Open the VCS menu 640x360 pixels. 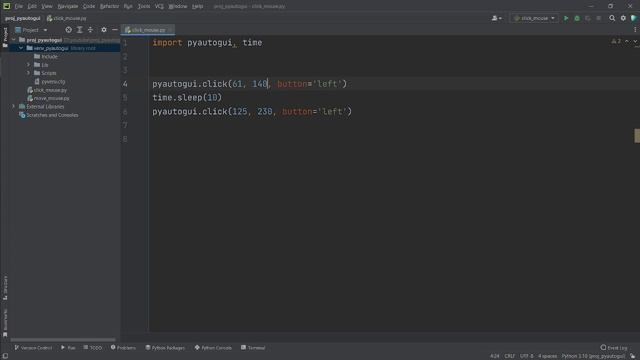point(159,6)
